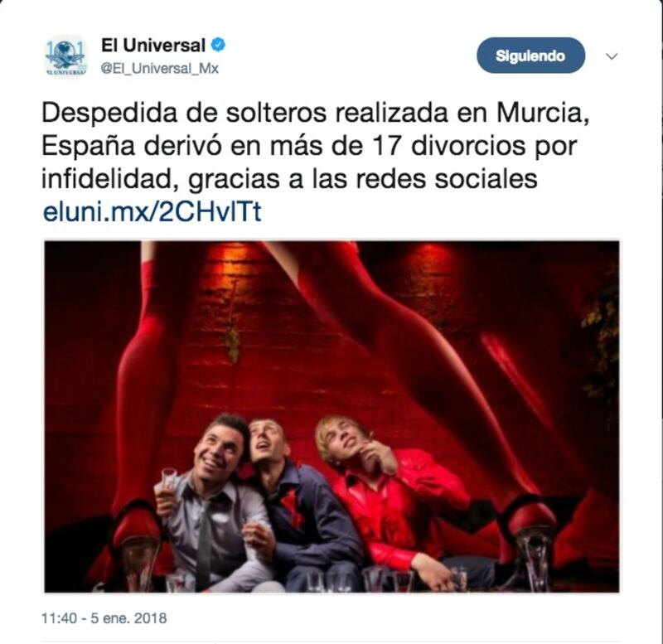This screenshot has height=644, width=663.
Task: Expand the tweet options chevron
Action: coord(612,56)
